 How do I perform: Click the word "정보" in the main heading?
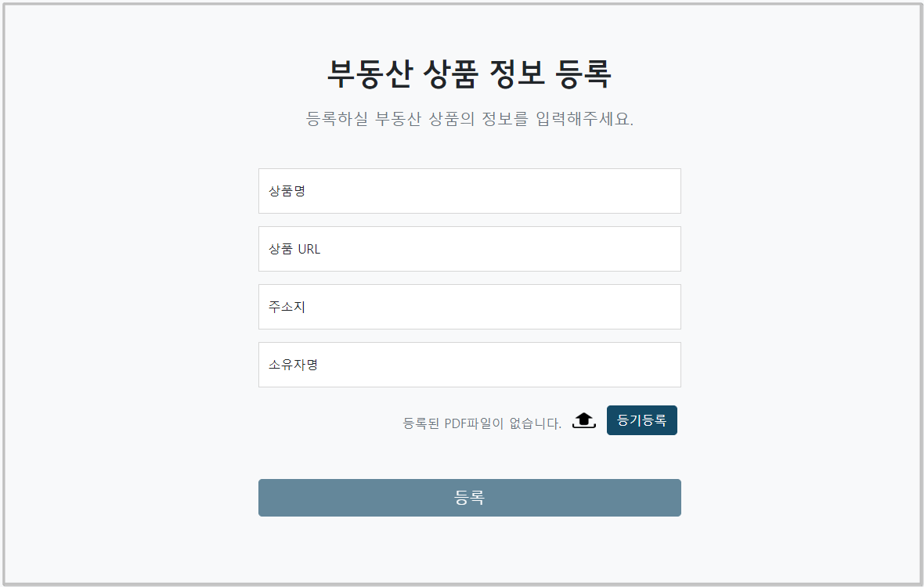pyautogui.click(x=517, y=74)
